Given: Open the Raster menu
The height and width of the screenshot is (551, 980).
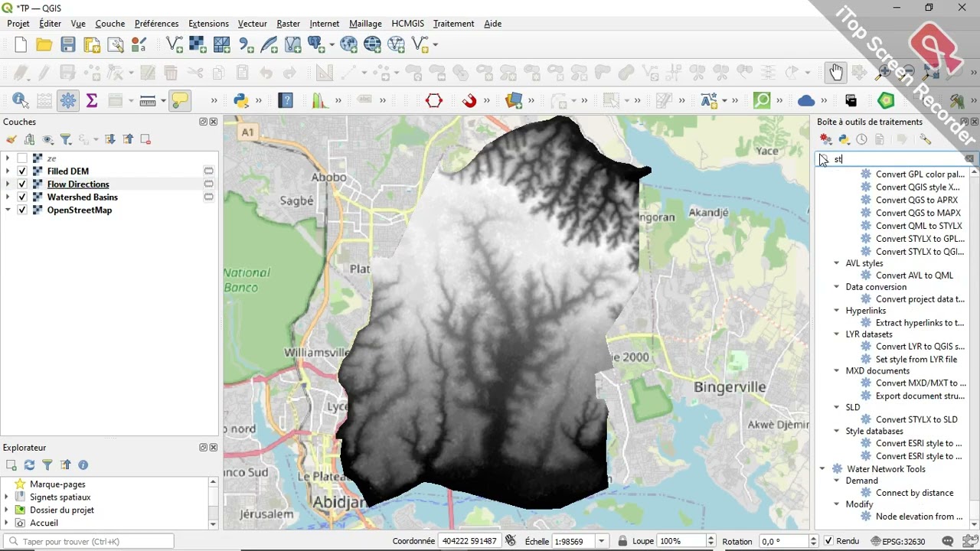Looking at the screenshot, I should click(289, 24).
